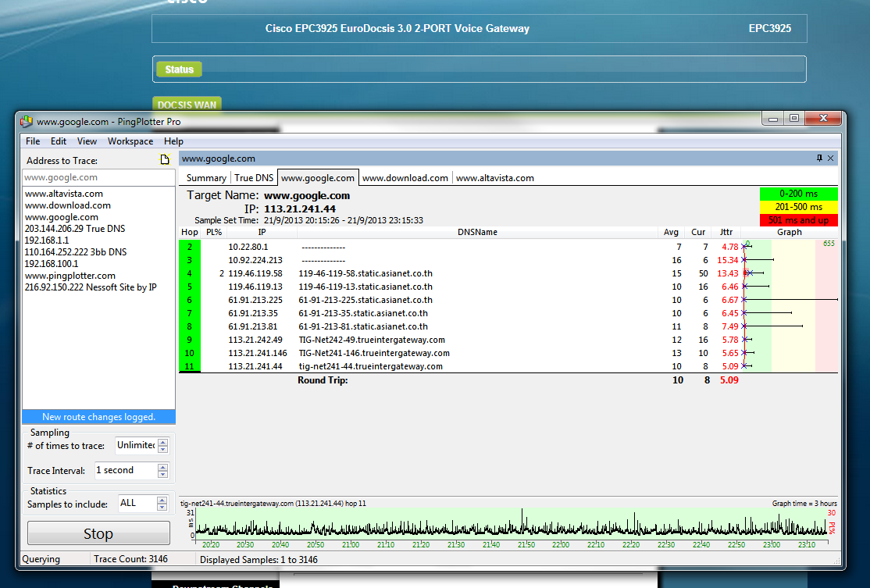
Task: Select 192.168.1.1 in address list
Action: 47,241
